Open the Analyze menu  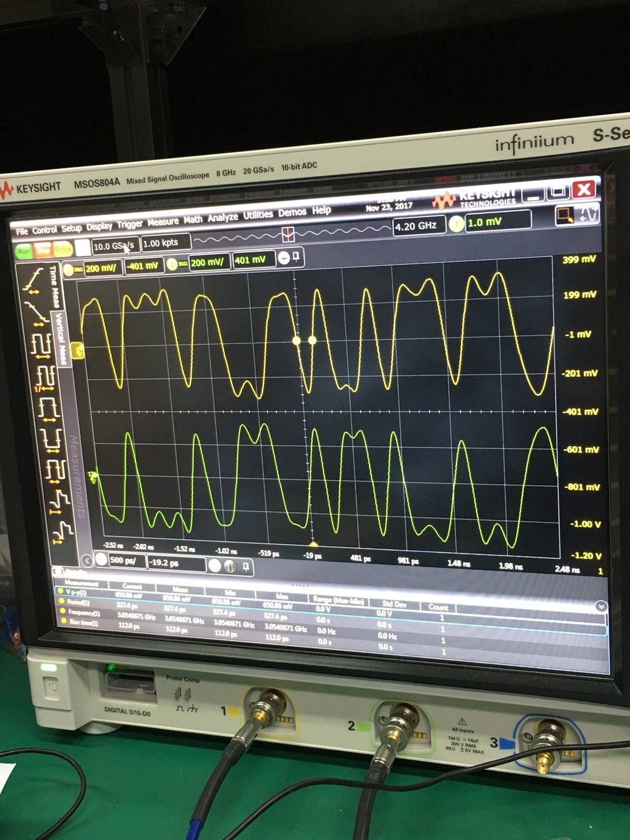(222, 218)
